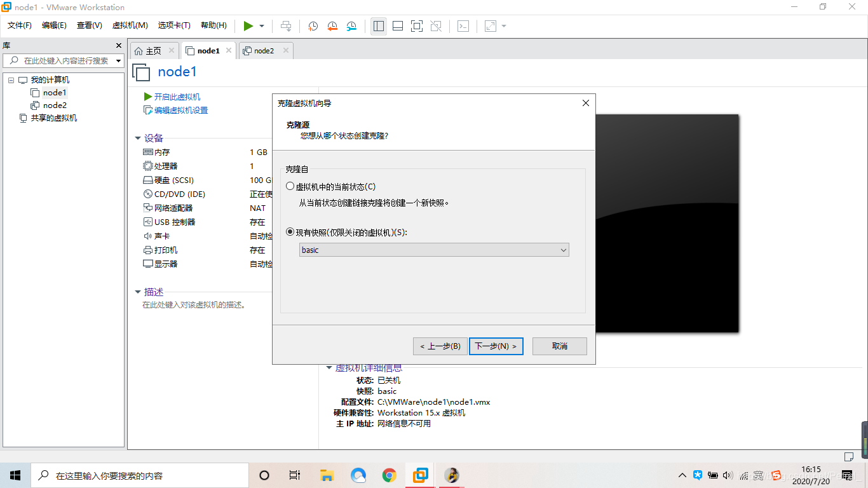Image resolution: width=868 pixels, height=488 pixels.
Task: Click the 编辑虚拟机设置 link
Action: (x=181, y=111)
